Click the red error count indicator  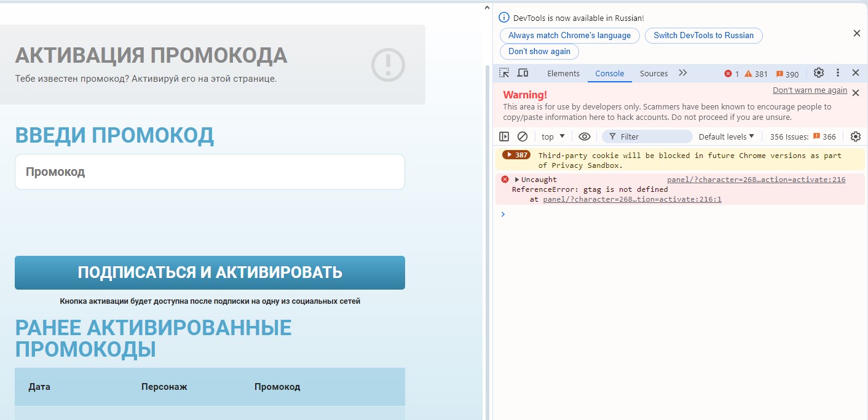732,74
